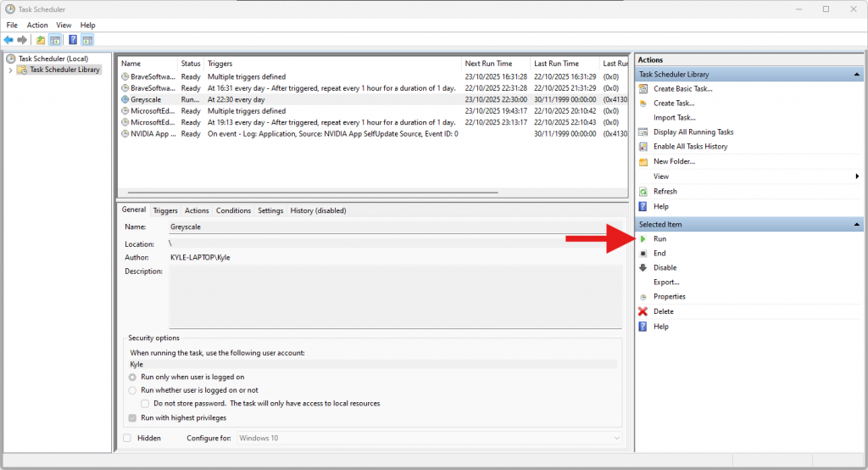Click the Disable action label
The height and width of the screenshot is (470, 868).
[x=665, y=268]
